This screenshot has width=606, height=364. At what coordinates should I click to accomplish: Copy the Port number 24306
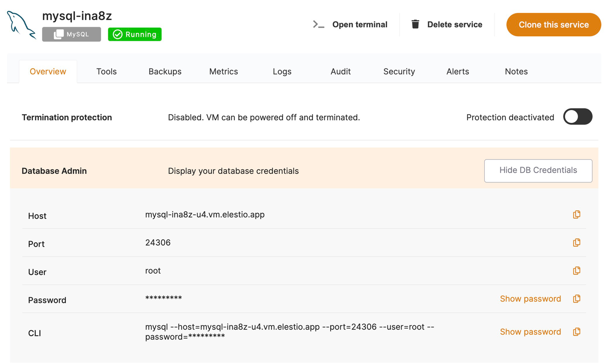pos(576,243)
